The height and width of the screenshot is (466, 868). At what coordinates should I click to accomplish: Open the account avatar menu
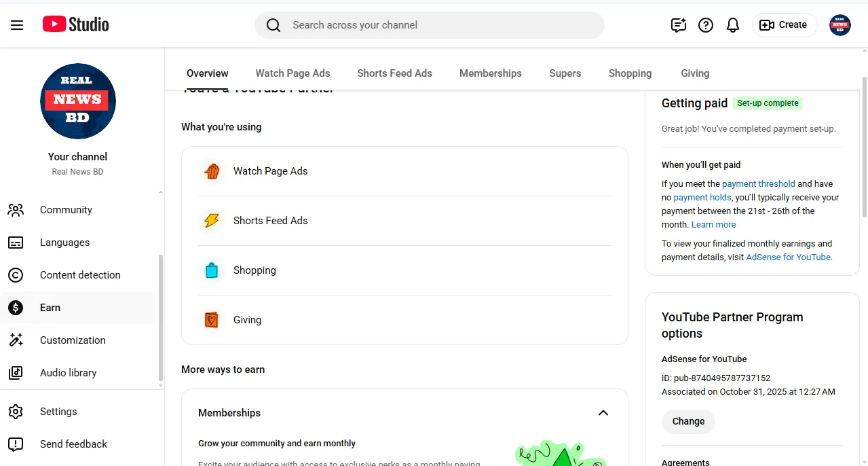tap(840, 25)
